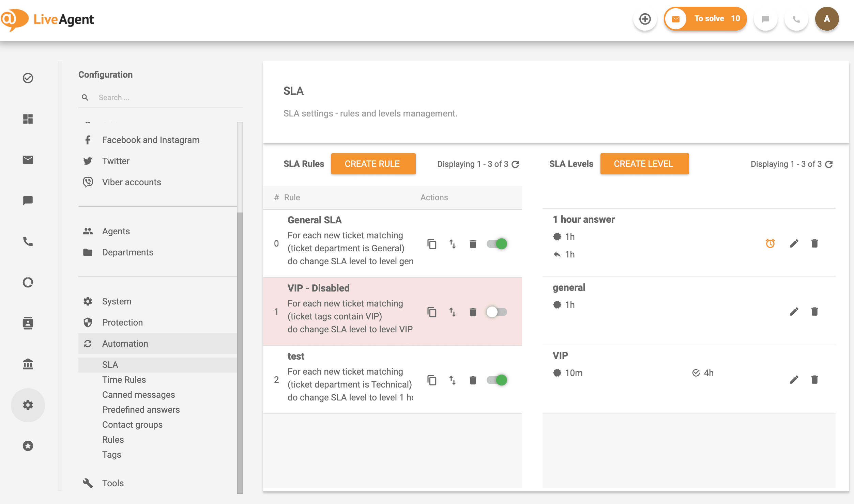854x504 pixels.
Task: Delete the VIP SLA level
Action: (815, 379)
